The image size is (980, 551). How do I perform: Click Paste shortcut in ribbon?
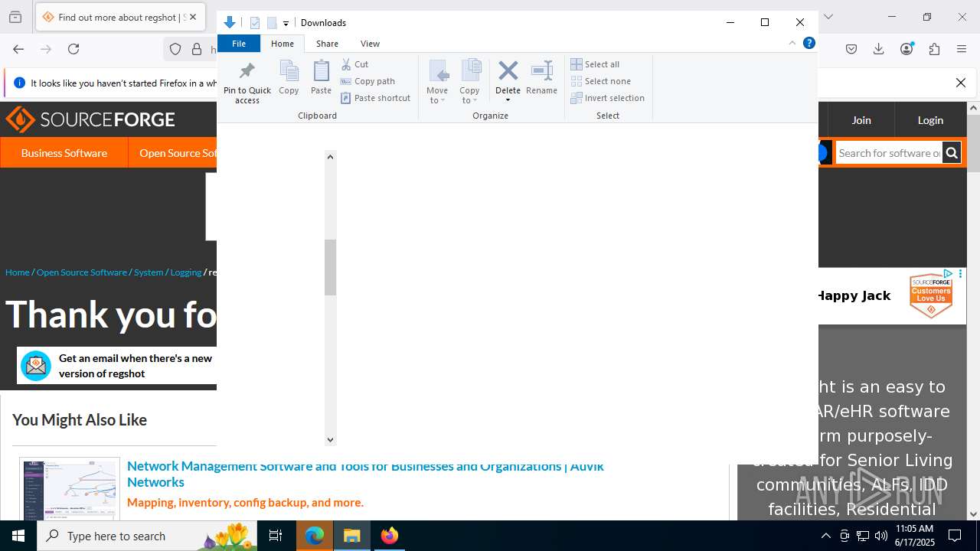tap(375, 98)
